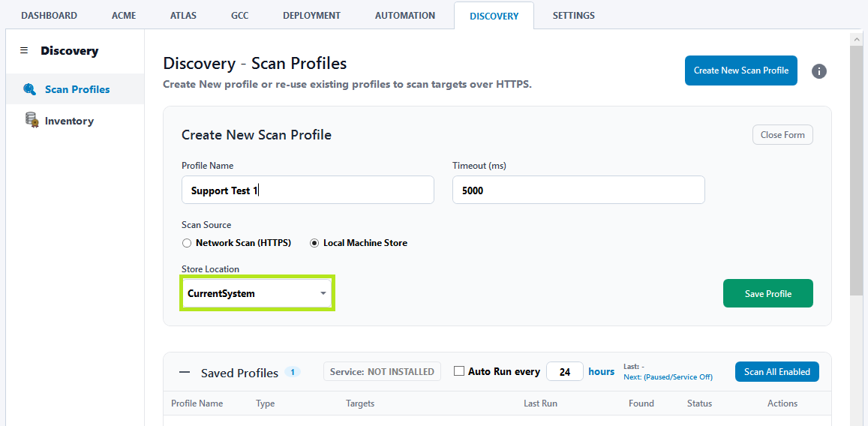Click the Store Location dropdown arrow
Image resolution: width=868 pixels, height=426 pixels.
coord(323,294)
